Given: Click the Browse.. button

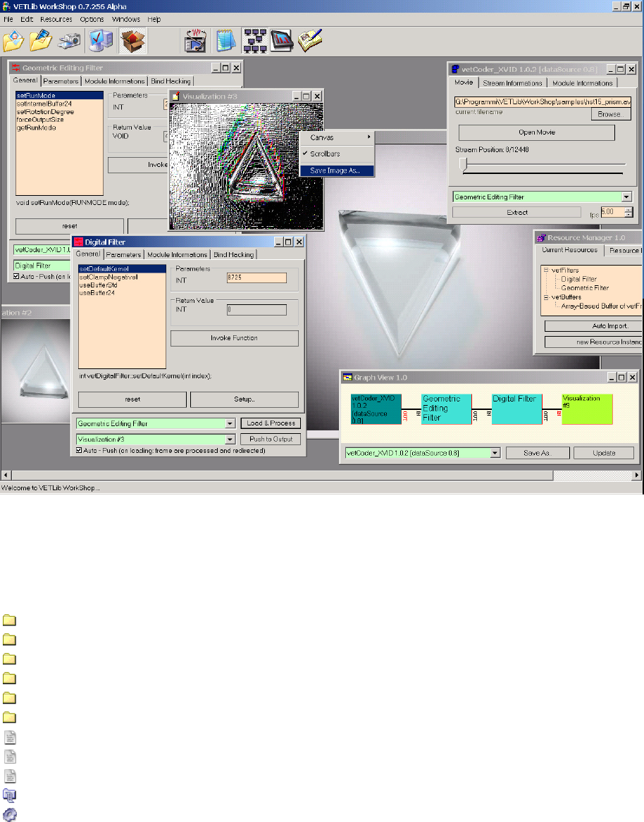Looking at the screenshot, I should click(611, 114).
